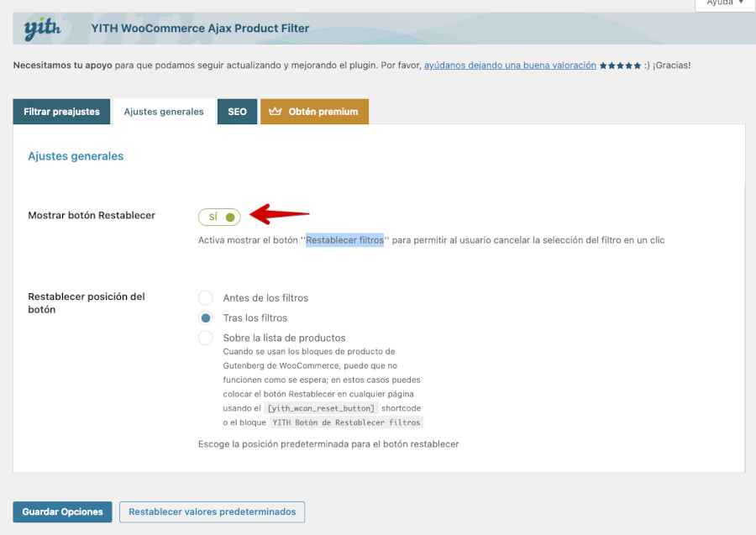The width and height of the screenshot is (756, 535).
Task: Click the YITH logo in header
Action: tap(42, 29)
